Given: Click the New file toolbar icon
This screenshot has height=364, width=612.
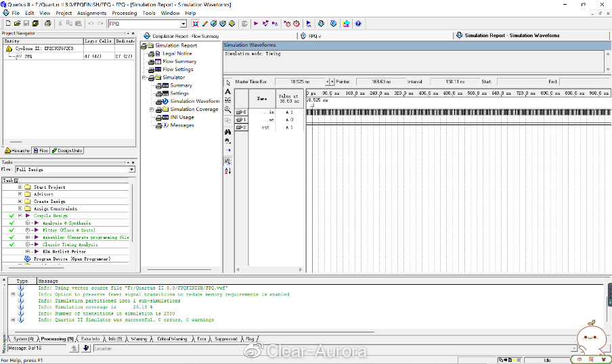Looking at the screenshot, I should tap(8, 24).
